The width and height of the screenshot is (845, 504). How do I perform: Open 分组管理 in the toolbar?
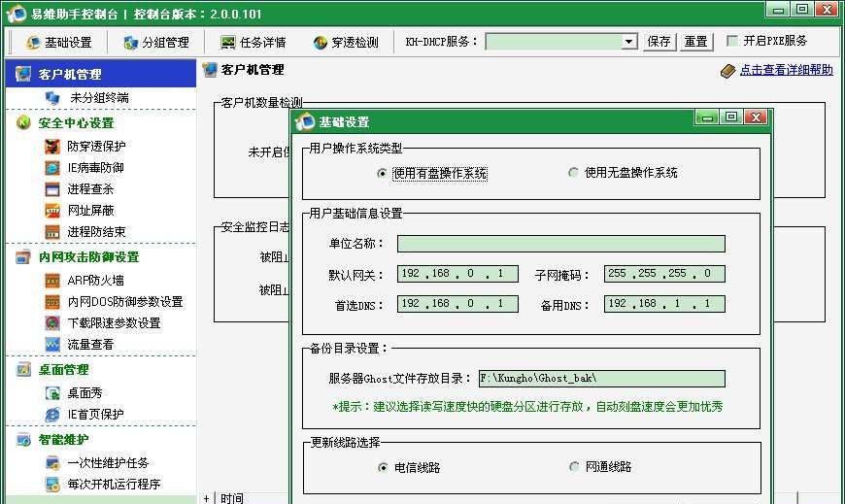pos(156,42)
